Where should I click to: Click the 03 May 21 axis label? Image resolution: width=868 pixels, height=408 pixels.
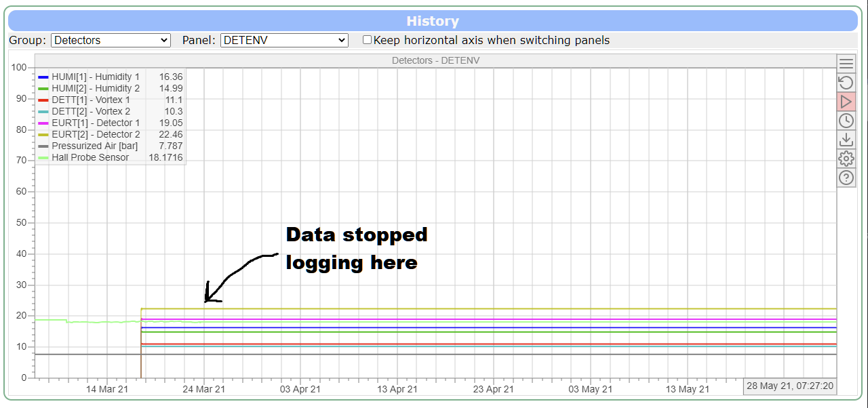pyautogui.click(x=591, y=389)
